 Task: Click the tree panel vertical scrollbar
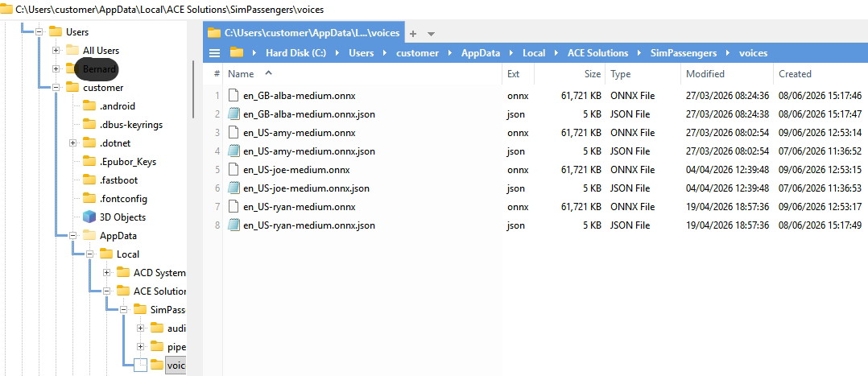[193, 89]
